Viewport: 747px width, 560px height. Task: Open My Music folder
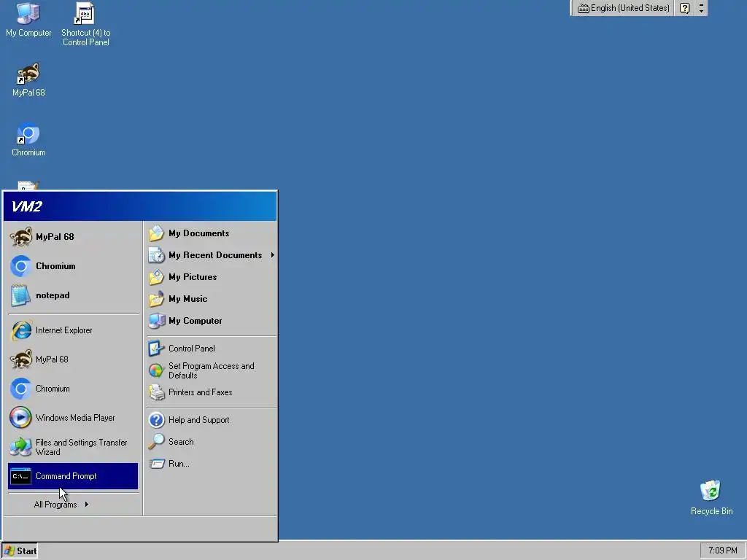click(x=212, y=299)
